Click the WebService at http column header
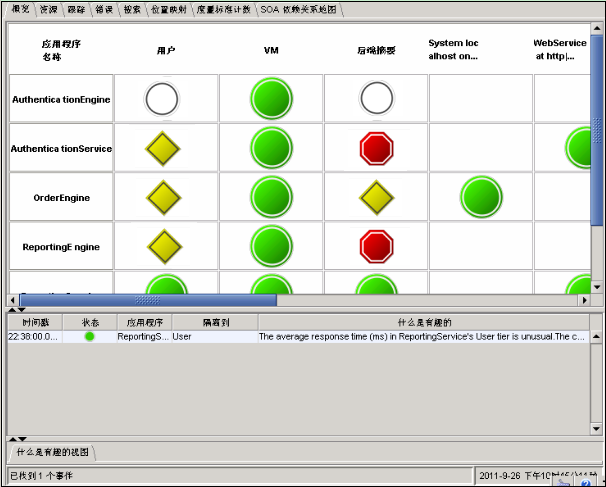This screenshot has height=487, width=606. (x=560, y=49)
